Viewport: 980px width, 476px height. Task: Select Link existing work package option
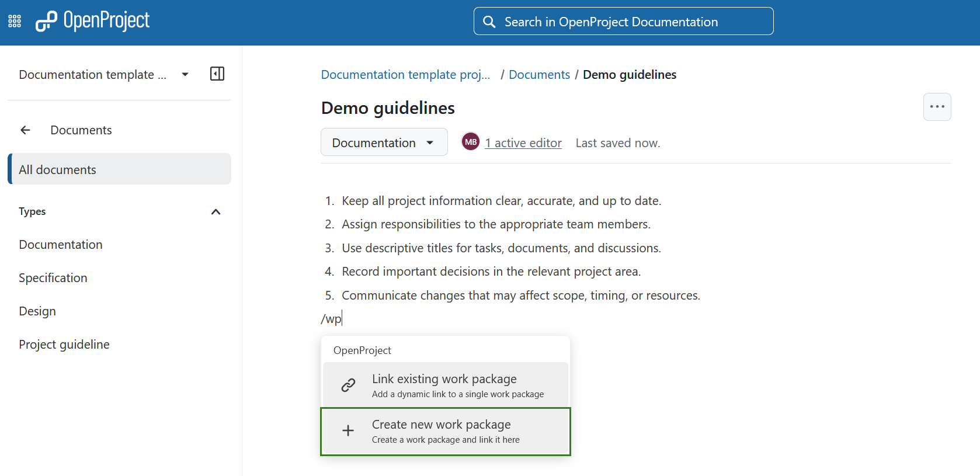click(445, 385)
